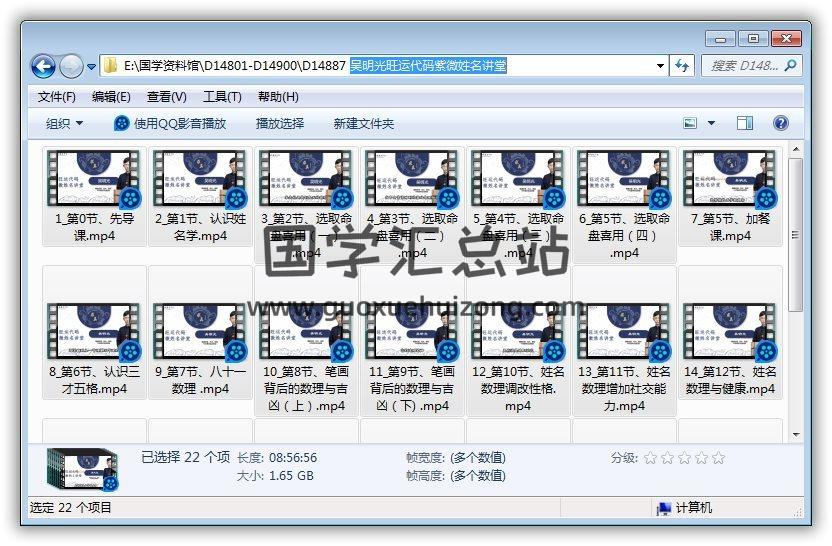Screen dimensions: 832x546
Task: Click the folder icon in address bar
Action: 110,66
